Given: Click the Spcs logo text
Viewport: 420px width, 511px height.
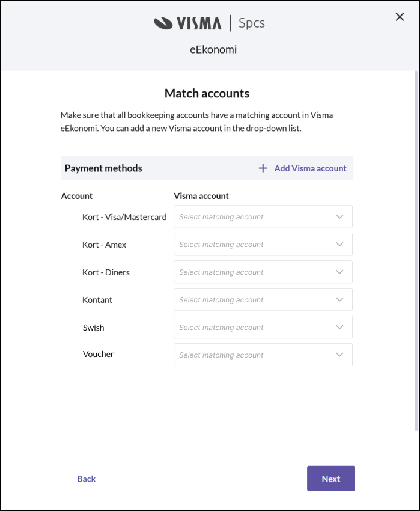Looking at the screenshot, I should tap(252, 23).
